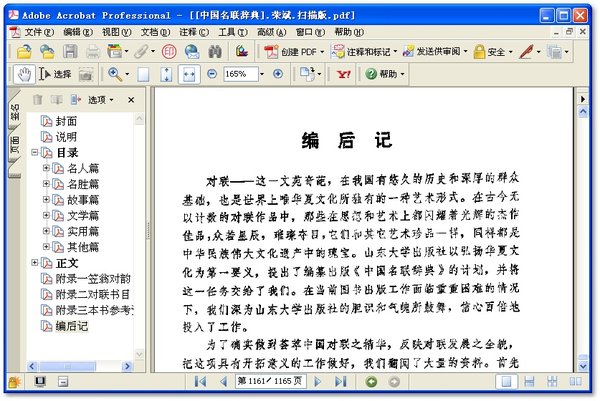Open the 工具 menu
The width and height of the screenshot is (600, 401).
pos(233,32)
